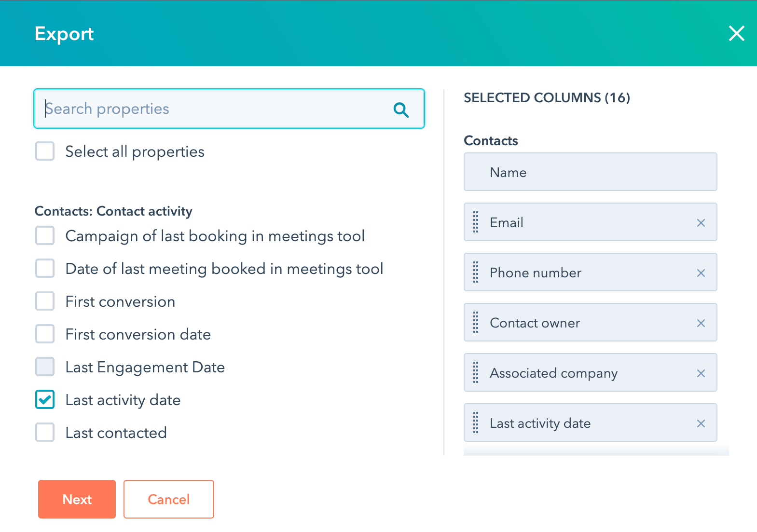This screenshot has height=532, width=757.
Task: Close the Export dialog
Action: tap(736, 33)
